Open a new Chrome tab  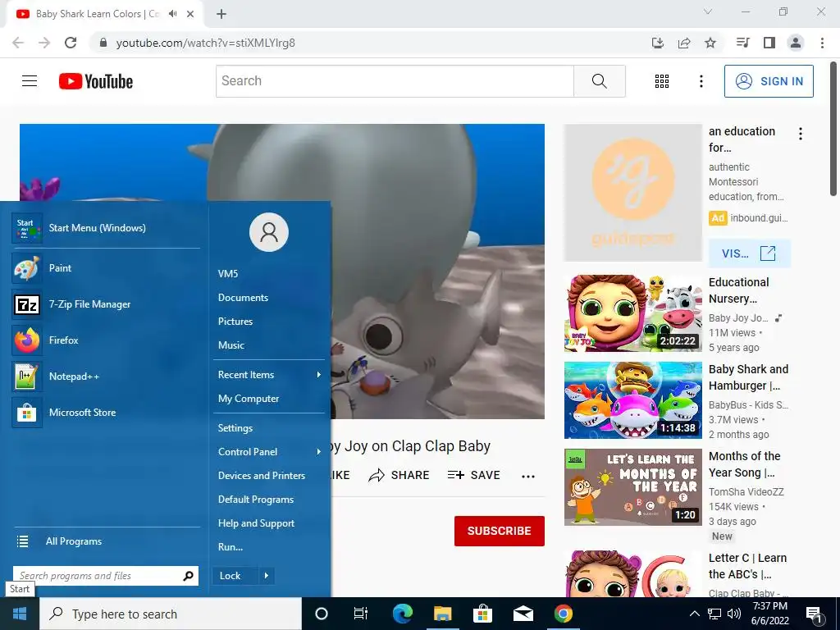point(221,14)
